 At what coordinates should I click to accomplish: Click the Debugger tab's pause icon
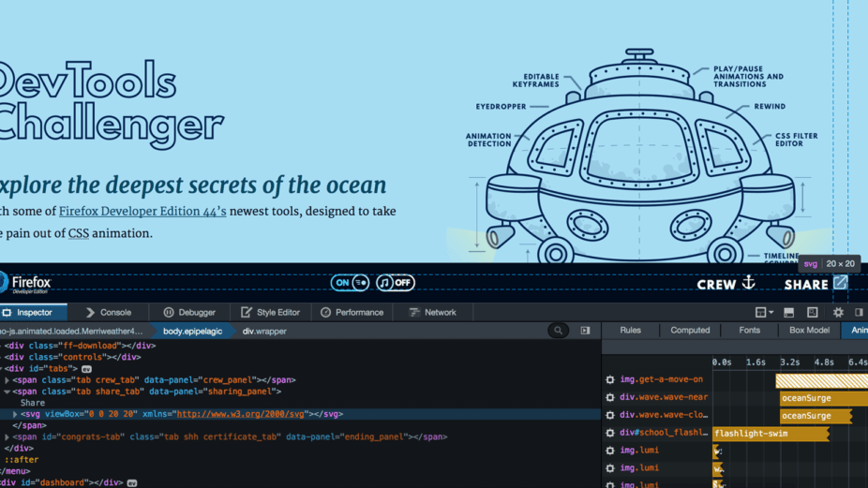coord(169,313)
